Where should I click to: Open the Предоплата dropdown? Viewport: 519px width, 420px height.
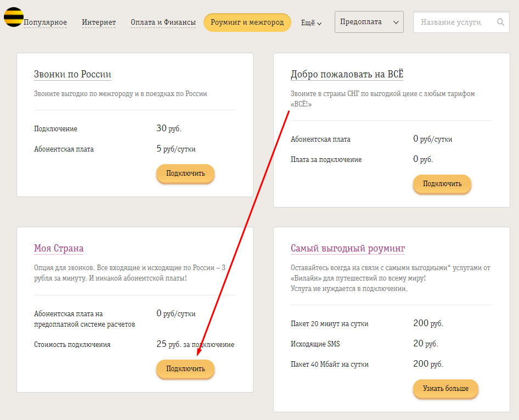tap(369, 22)
